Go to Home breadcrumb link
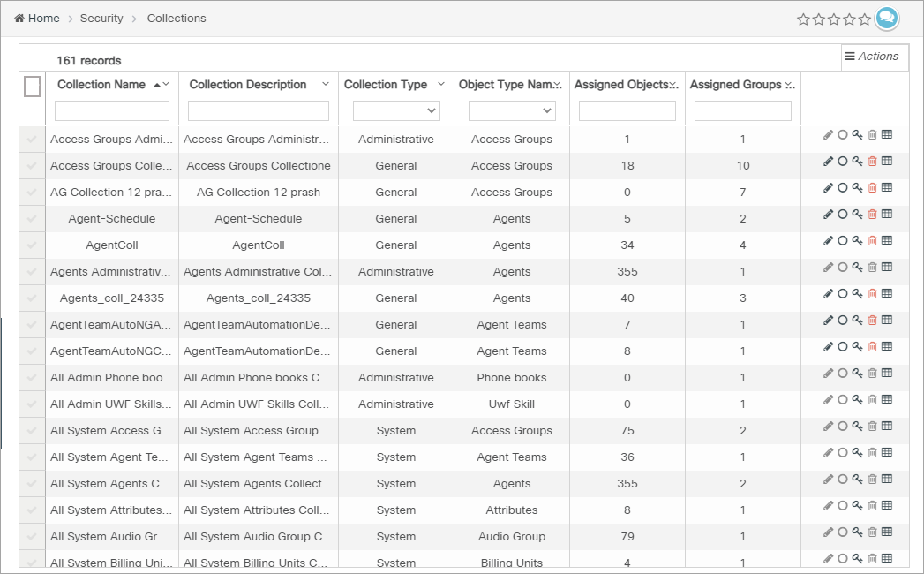The height and width of the screenshot is (574, 924). (x=43, y=19)
